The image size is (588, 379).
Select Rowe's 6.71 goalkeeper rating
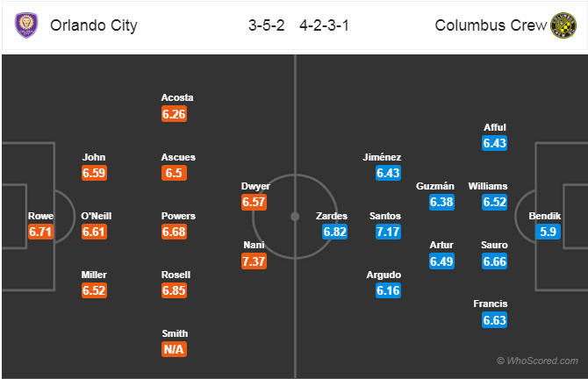pyautogui.click(x=40, y=232)
